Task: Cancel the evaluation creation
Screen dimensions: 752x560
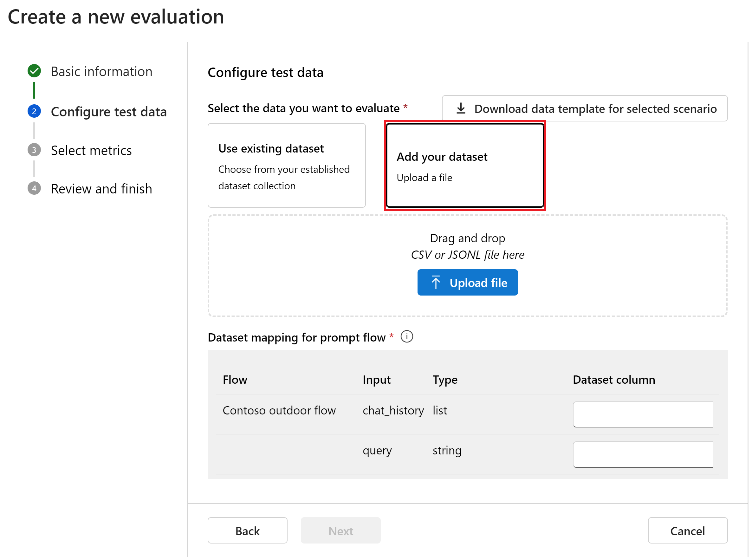Action: click(688, 531)
